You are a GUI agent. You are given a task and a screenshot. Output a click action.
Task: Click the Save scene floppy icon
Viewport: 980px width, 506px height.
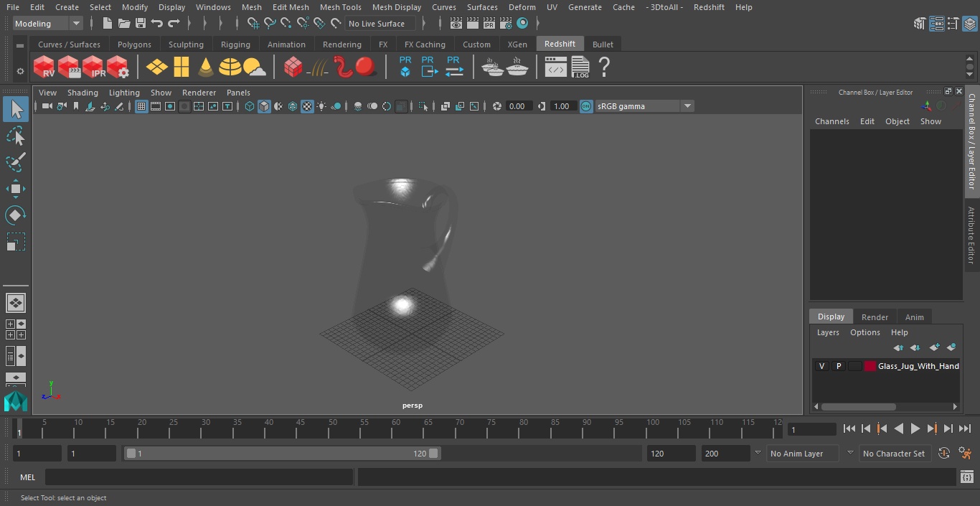click(141, 24)
